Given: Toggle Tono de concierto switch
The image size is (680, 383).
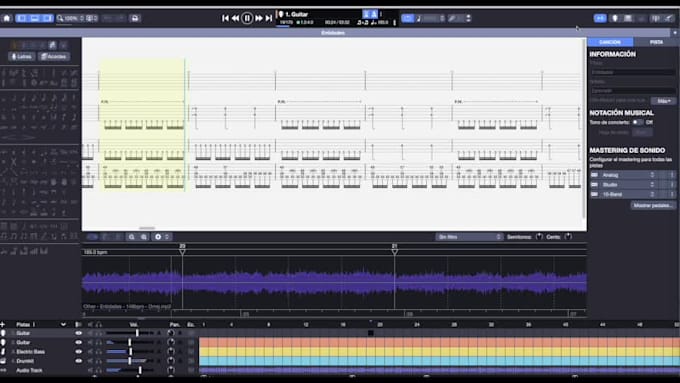Looking at the screenshot, I should click(637, 122).
